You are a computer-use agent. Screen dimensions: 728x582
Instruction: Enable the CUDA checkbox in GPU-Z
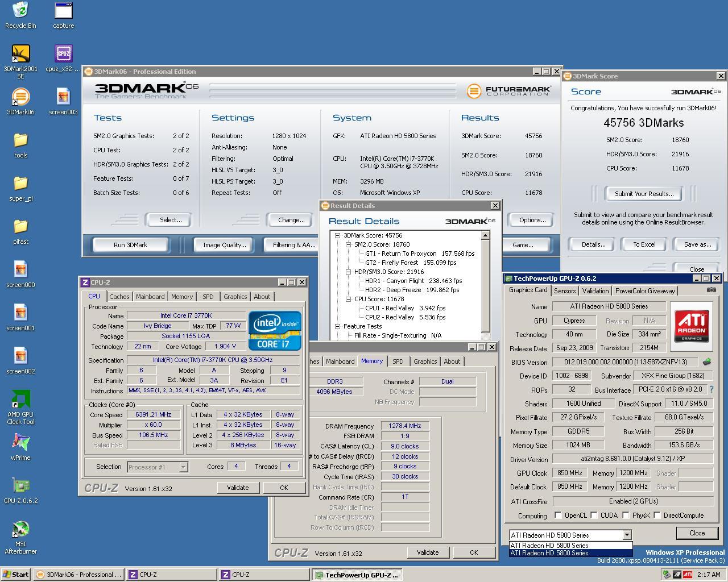tap(594, 516)
